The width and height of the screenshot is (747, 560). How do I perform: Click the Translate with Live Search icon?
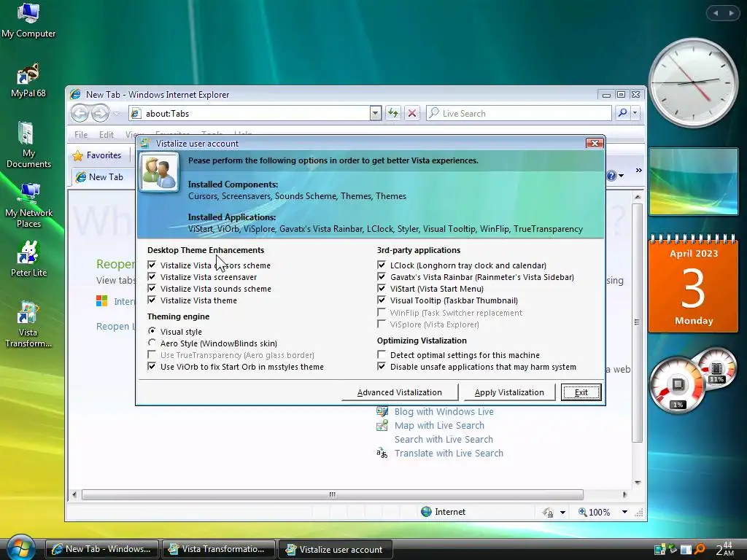pos(382,454)
